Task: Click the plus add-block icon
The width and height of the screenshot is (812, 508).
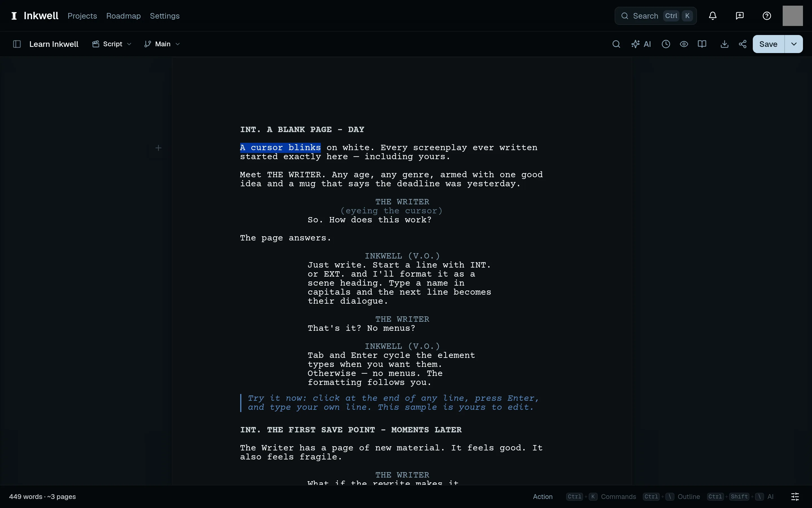Action: [x=158, y=148]
